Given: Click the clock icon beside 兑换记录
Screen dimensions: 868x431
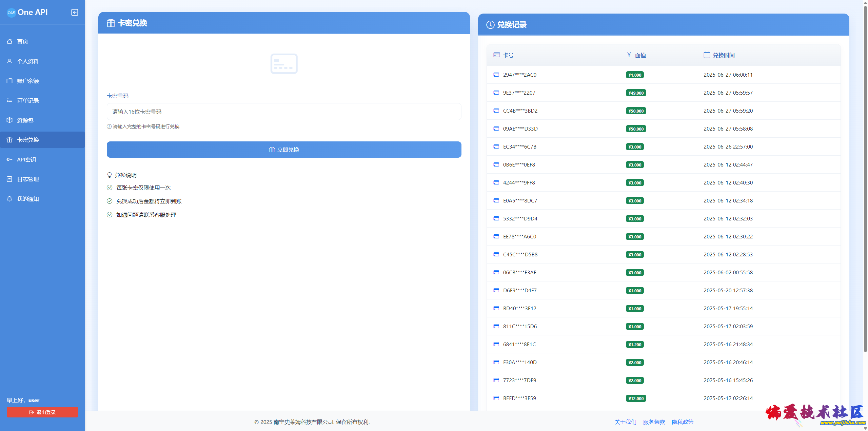Looking at the screenshot, I should pos(490,25).
